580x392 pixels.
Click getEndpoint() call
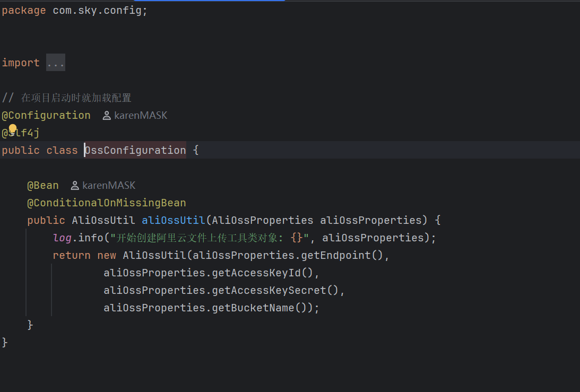coord(342,255)
